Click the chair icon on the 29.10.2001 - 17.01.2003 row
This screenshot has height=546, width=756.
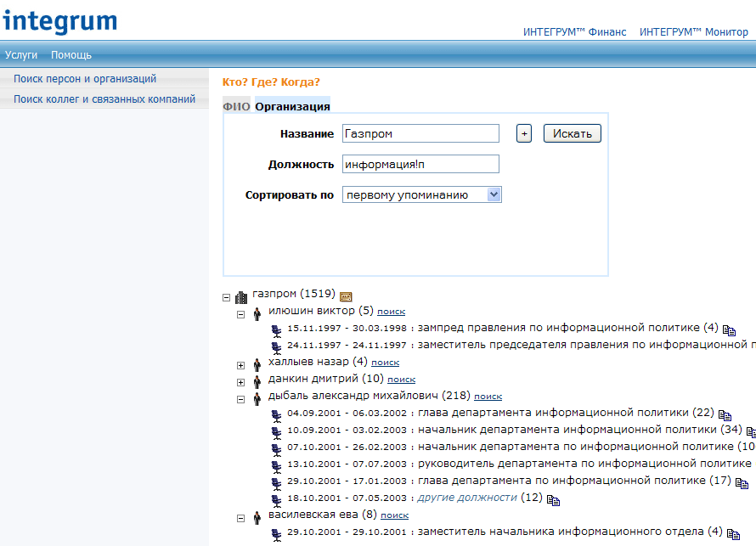(x=276, y=483)
